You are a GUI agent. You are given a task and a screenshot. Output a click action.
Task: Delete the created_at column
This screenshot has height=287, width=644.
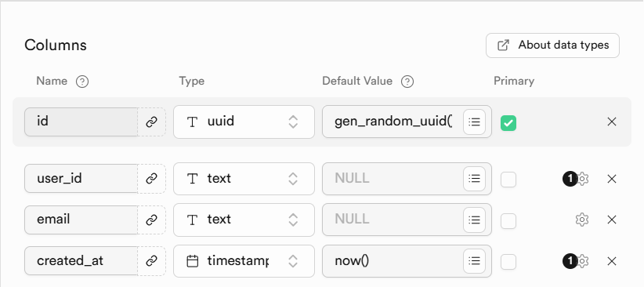612,261
